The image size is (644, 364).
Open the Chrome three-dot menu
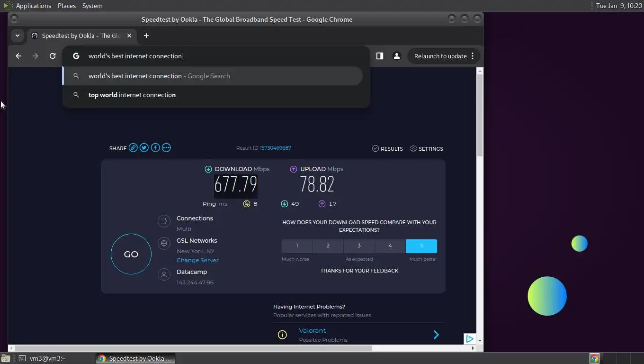point(473,56)
